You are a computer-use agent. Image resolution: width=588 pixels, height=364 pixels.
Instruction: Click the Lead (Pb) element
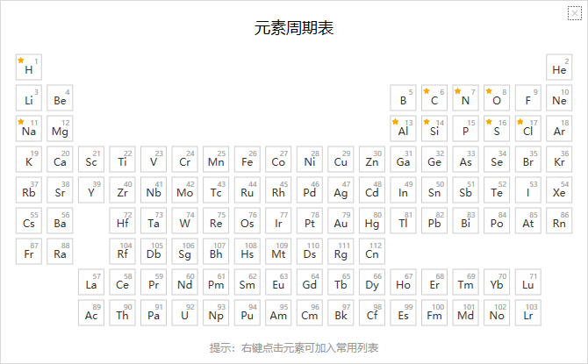coord(434,221)
